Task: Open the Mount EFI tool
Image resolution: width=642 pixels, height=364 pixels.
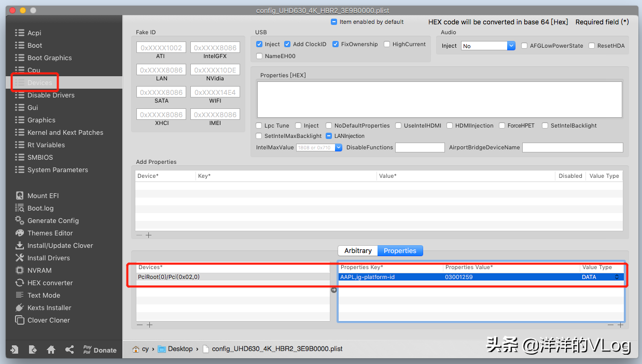Action: pos(43,195)
